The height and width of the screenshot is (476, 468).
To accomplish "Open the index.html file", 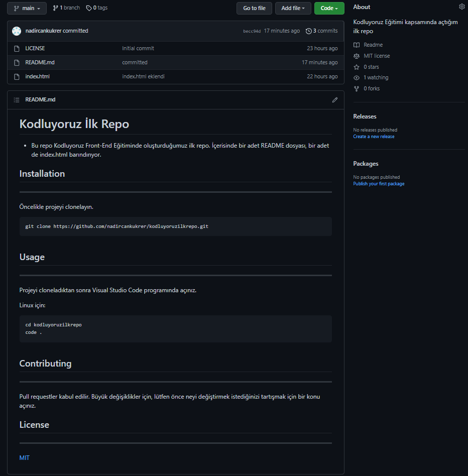I will 37,76.
